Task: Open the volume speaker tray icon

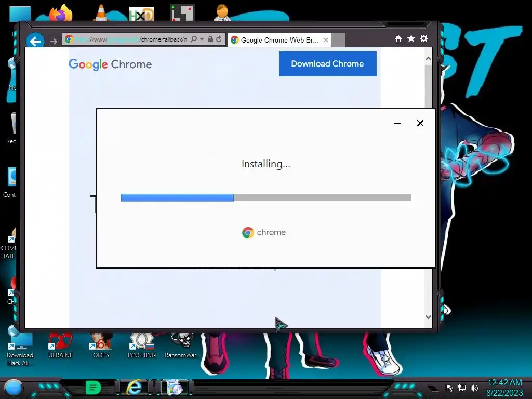Action: pos(474,388)
